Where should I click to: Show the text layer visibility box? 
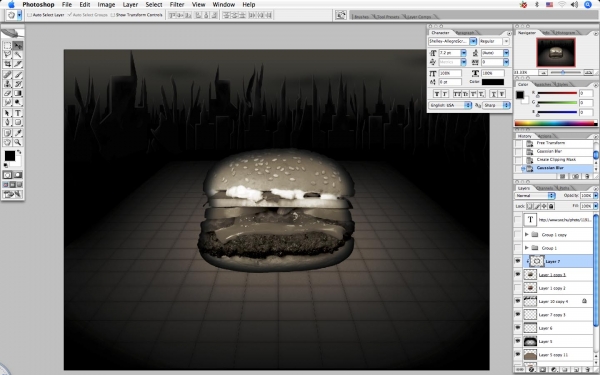pos(518,219)
